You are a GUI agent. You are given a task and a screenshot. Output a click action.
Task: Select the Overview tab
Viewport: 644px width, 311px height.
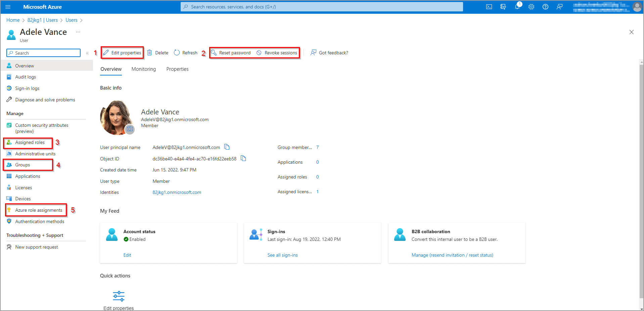click(x=111, y=69)
